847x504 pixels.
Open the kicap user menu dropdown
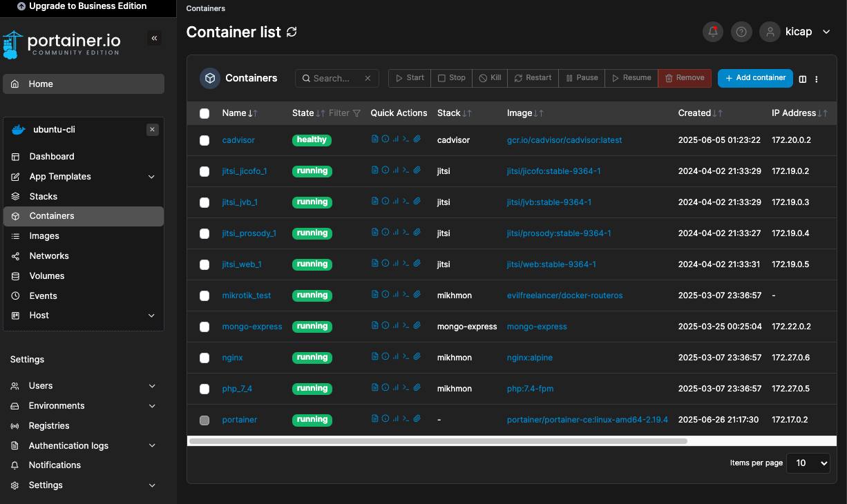[796, 32]
